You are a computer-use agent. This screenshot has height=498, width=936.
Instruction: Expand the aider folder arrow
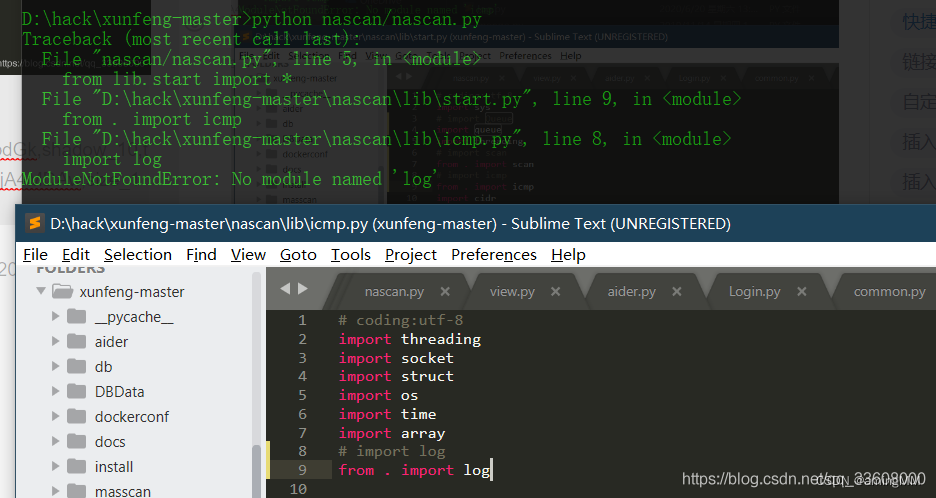click(56, 341)
